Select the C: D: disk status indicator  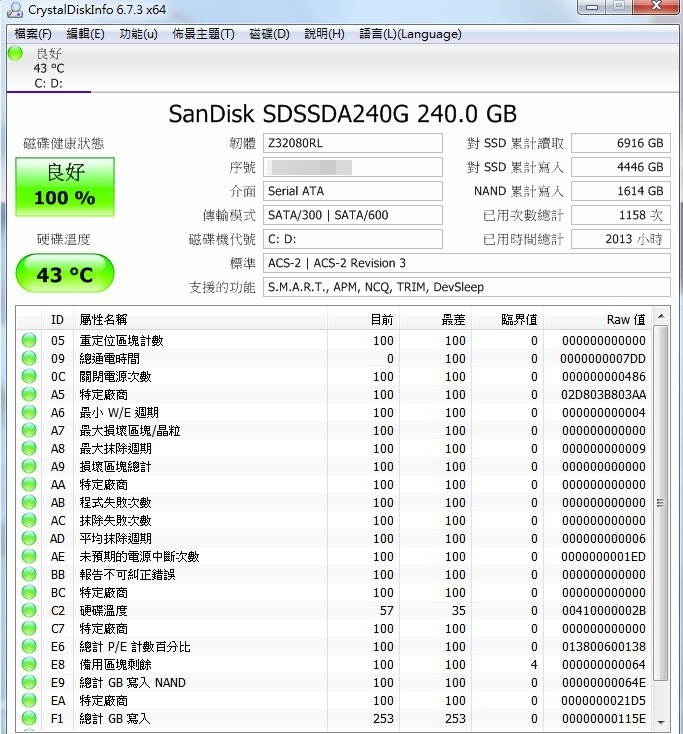pyautogui.click(x=48, y=68)
